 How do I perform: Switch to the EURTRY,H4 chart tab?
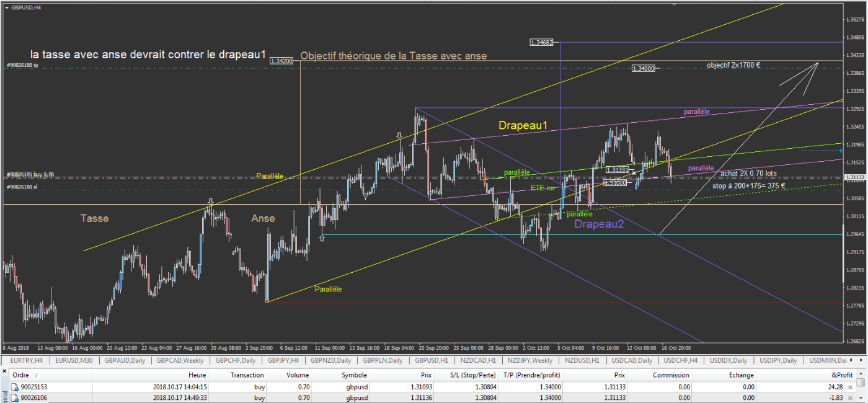(27, 360)
